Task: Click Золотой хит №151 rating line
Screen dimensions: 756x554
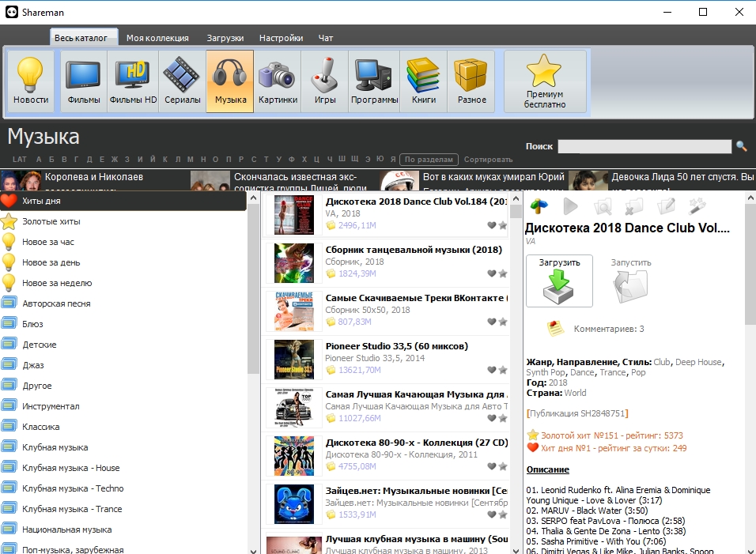Action: (x=605, y=435)
